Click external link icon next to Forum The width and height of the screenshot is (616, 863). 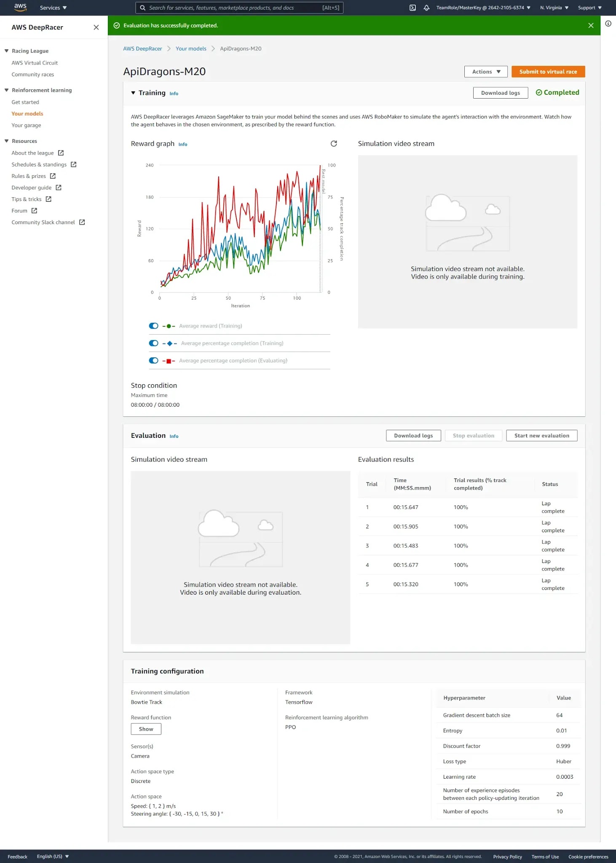point(34,211)
